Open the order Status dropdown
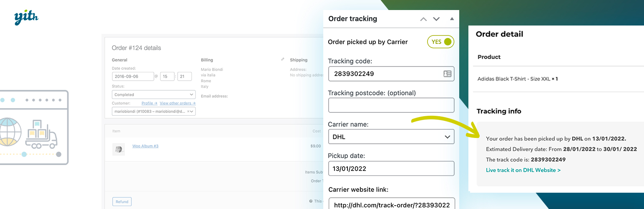 click(x=153, y=94)
